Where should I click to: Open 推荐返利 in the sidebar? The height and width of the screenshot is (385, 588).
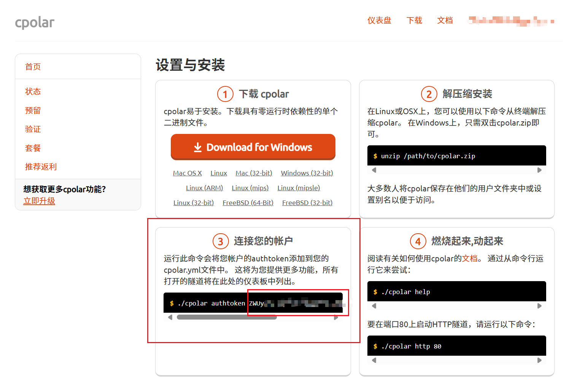pos(41,167)
